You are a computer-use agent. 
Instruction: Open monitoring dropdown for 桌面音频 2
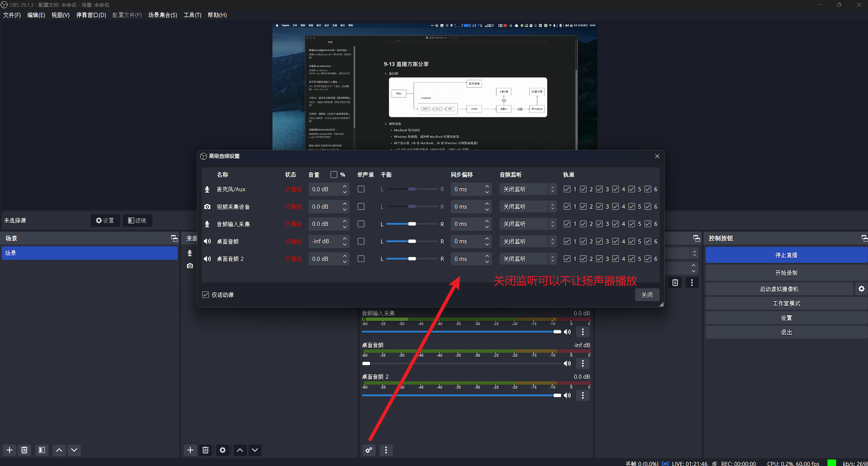(528, 259)
